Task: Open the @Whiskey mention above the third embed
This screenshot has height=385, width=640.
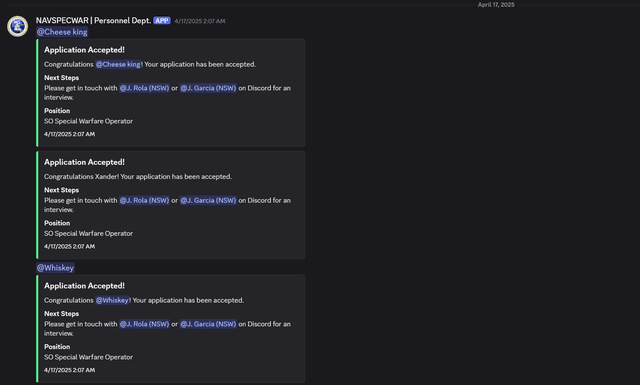Action: click(56, 268)
